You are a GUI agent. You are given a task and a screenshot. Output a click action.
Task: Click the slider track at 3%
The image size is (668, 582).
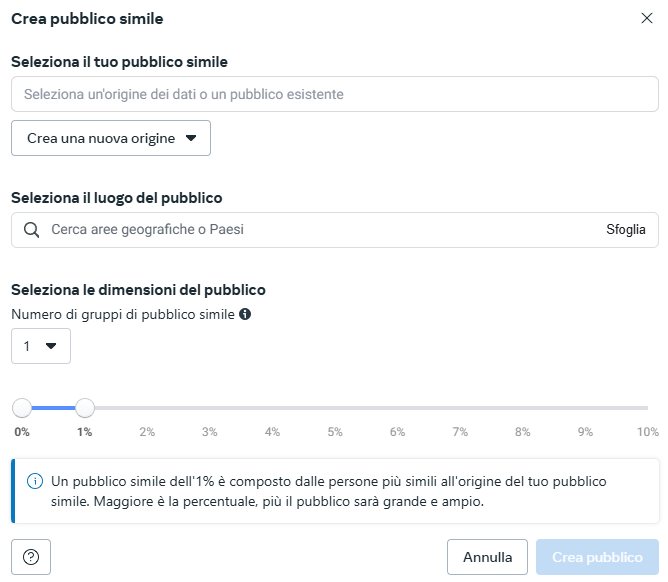[210, 408]
